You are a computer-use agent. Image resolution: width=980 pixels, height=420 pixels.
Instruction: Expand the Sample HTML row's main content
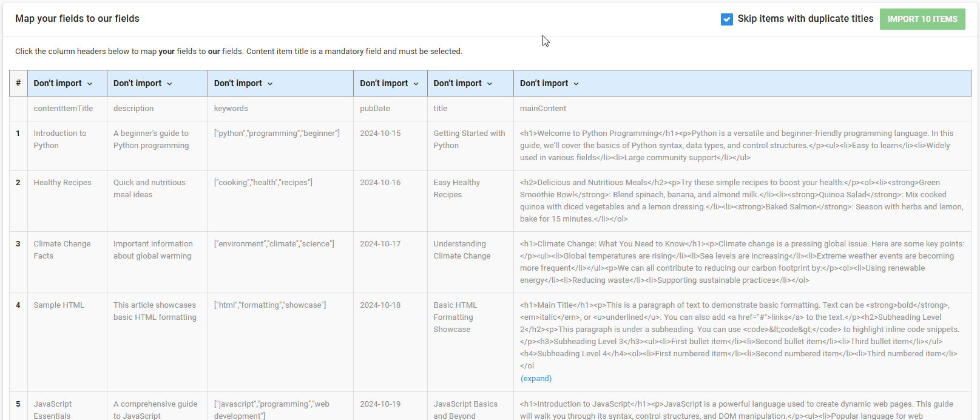tap(536, 378)
